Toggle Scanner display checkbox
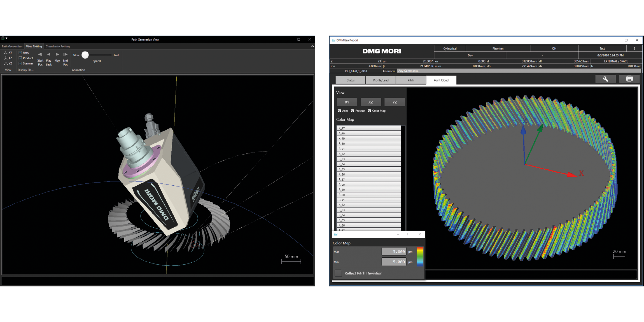 coord(20,64)
